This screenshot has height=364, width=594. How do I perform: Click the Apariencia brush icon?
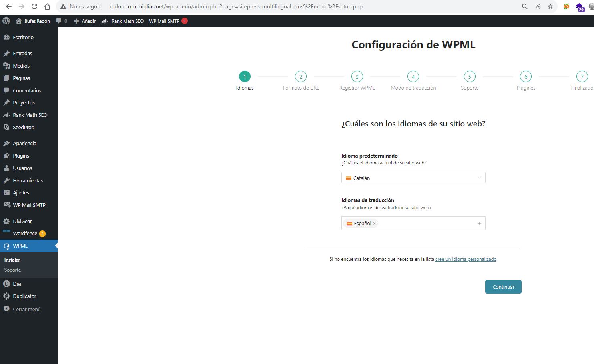point(6,143)
